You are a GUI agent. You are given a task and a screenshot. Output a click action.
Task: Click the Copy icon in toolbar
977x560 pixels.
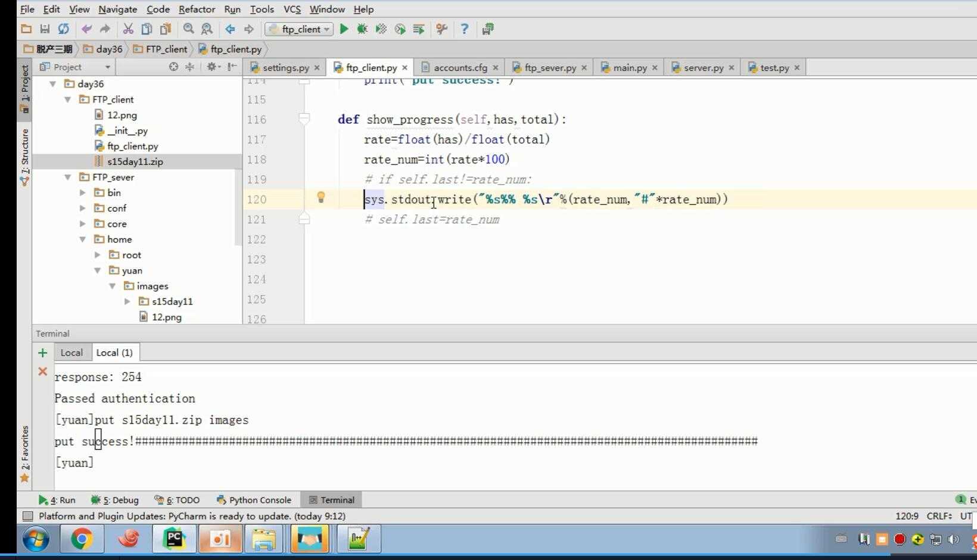(147, 29)
